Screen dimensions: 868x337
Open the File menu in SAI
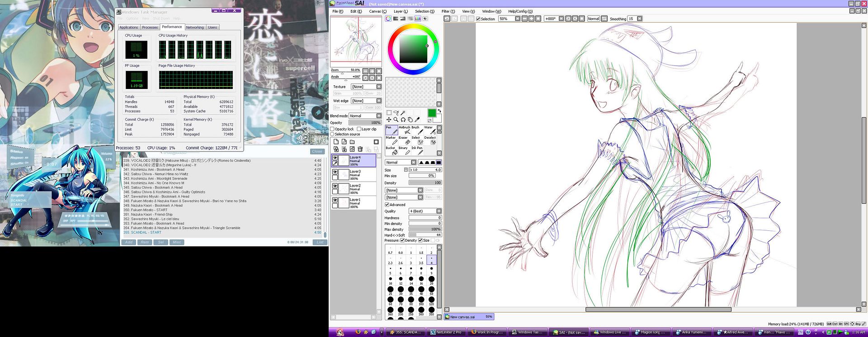[x=338, y=11]
